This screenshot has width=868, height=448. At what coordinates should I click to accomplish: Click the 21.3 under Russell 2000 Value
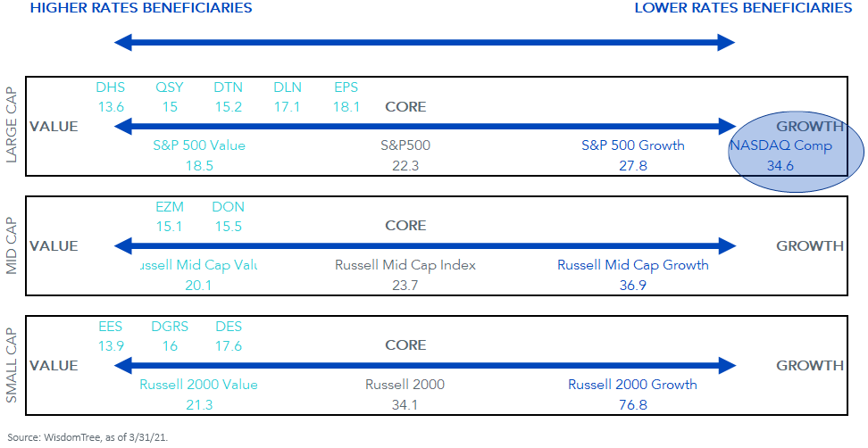coord(199,405)
